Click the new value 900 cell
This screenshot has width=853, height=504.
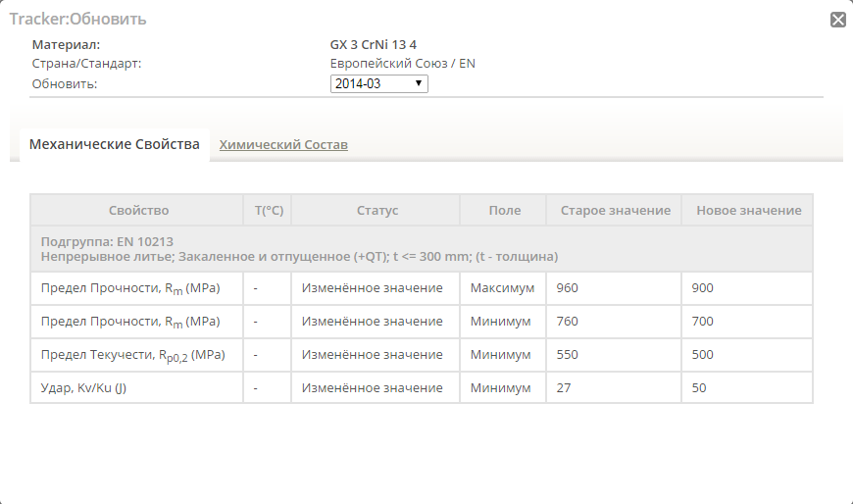[747, 288]
